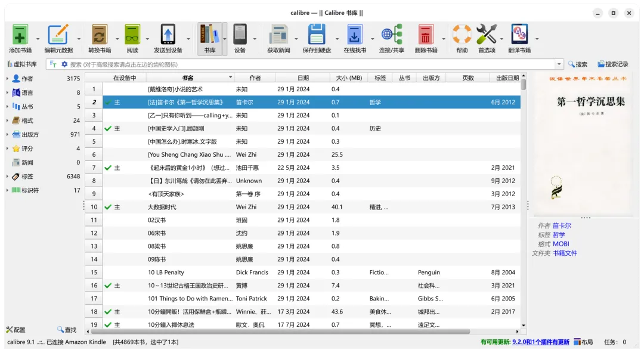Click Find (查找) in tag browser
This screenshot has height=353, width=644.
coord(67,330)
